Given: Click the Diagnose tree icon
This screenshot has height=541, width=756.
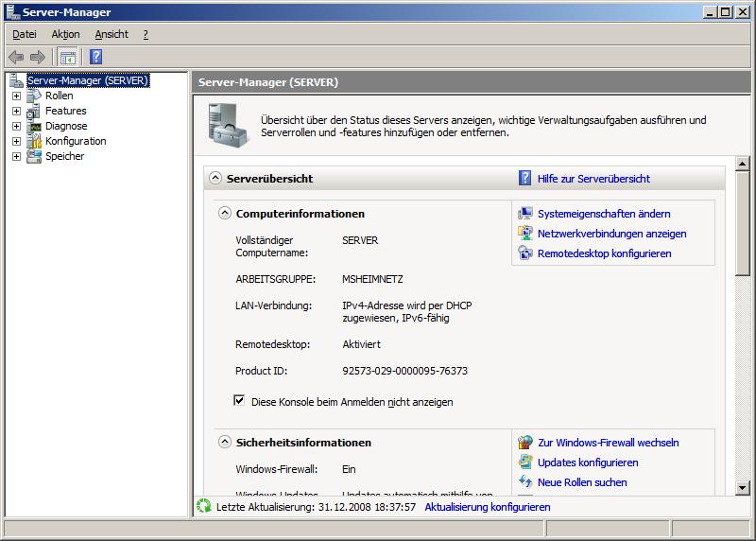Looking at the screenshot, I should point(34,126).
